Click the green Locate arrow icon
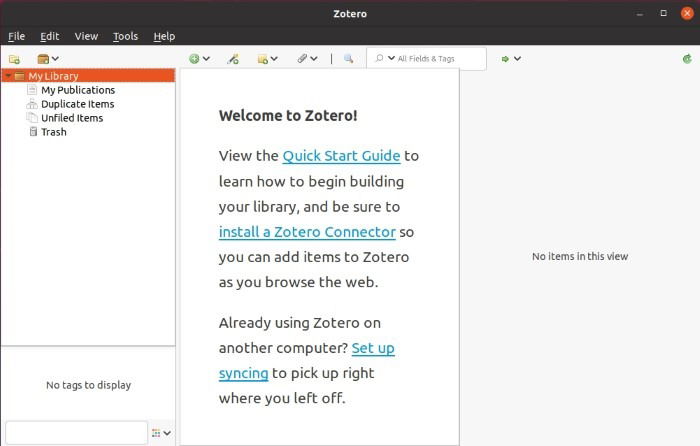 [505, 59]
